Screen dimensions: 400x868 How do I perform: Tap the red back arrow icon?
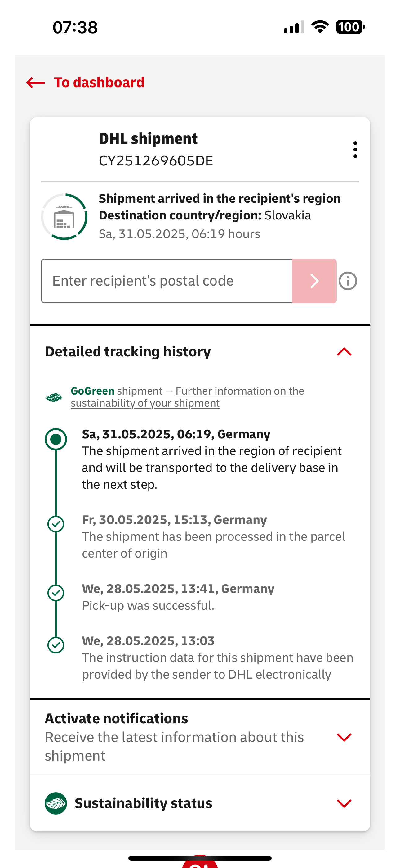(35, 83)
